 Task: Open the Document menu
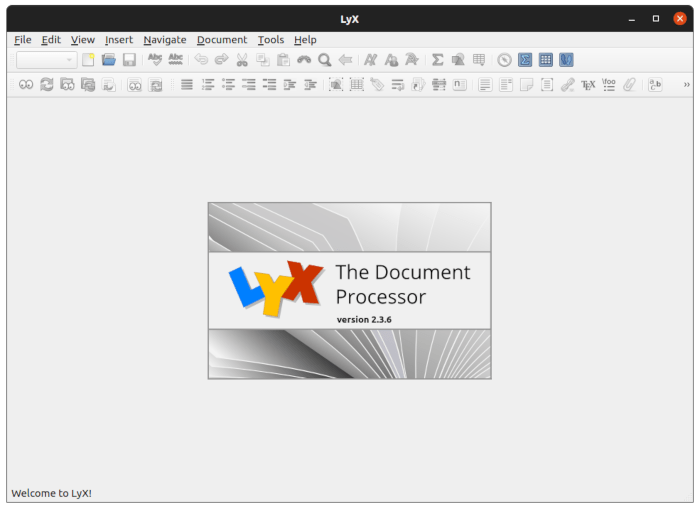[221, 40]
